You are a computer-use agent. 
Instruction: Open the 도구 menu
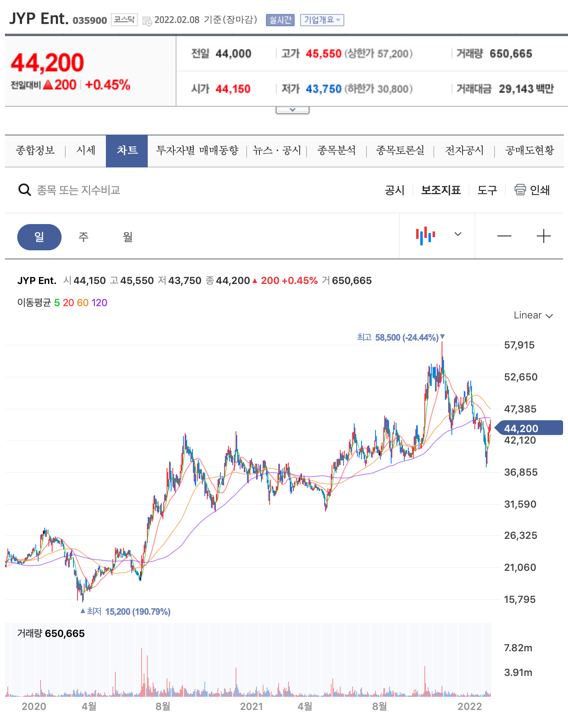click(x=487, y=190)
